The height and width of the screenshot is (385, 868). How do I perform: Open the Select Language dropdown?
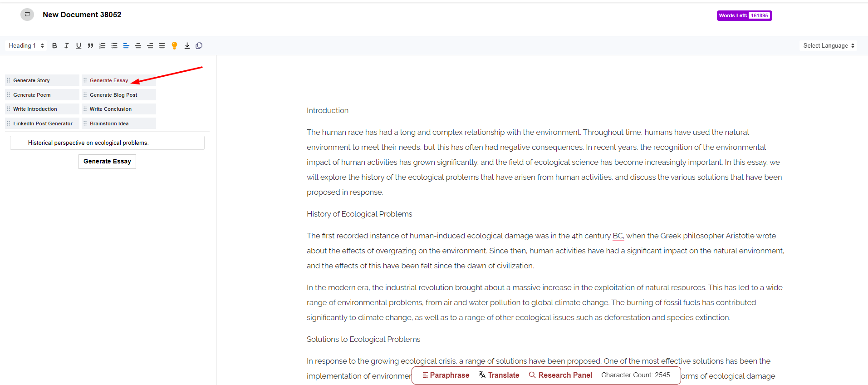click(x=829, y=45)
